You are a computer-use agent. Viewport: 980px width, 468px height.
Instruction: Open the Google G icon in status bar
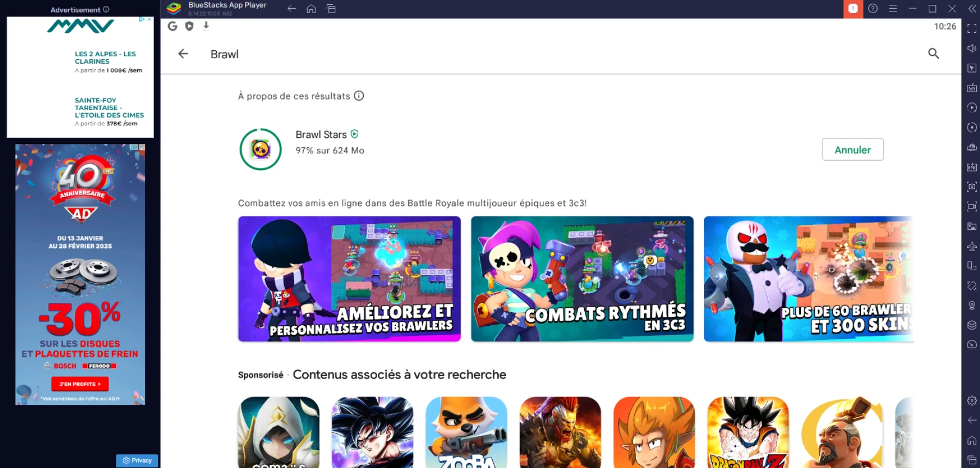click(173, 26)
